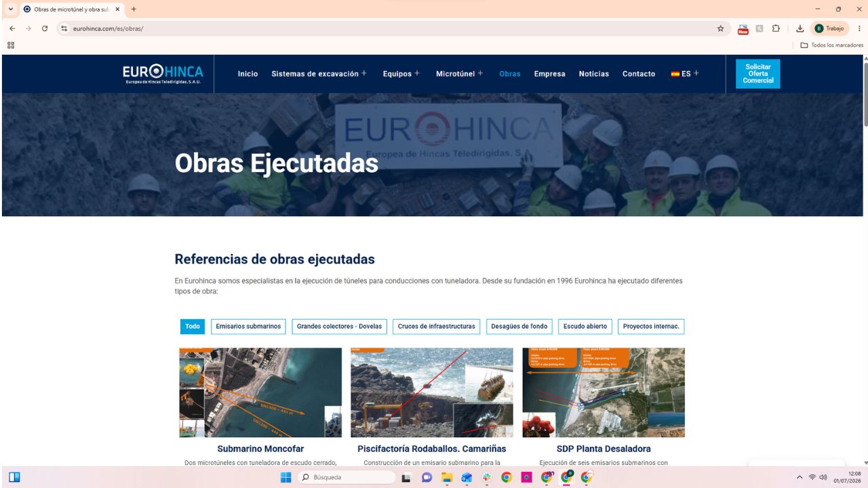Open the Outlook mail app on taskbar
Viewport: 868px width, 488px height.
[x=467, y=477]
